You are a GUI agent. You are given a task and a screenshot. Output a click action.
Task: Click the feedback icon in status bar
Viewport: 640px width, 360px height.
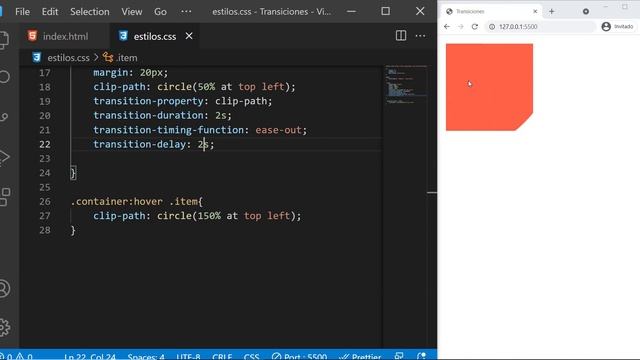coord(399,356)
